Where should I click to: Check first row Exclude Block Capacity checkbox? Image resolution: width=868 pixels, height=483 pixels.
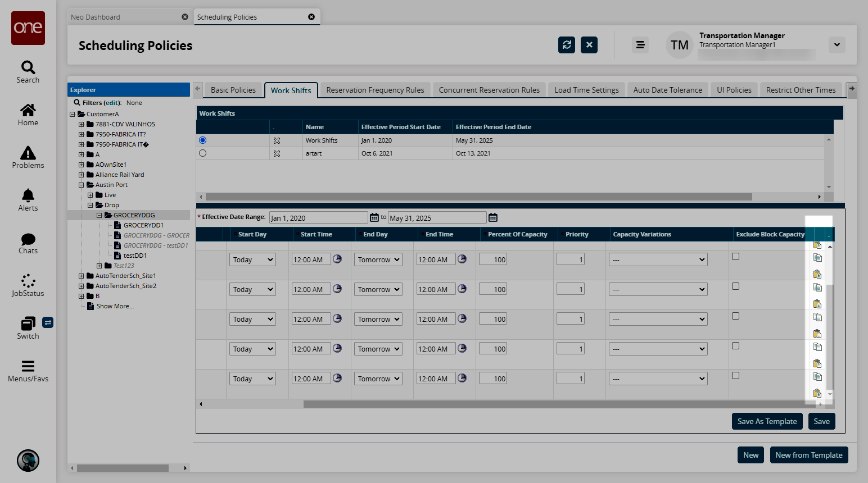click(735, 257)
